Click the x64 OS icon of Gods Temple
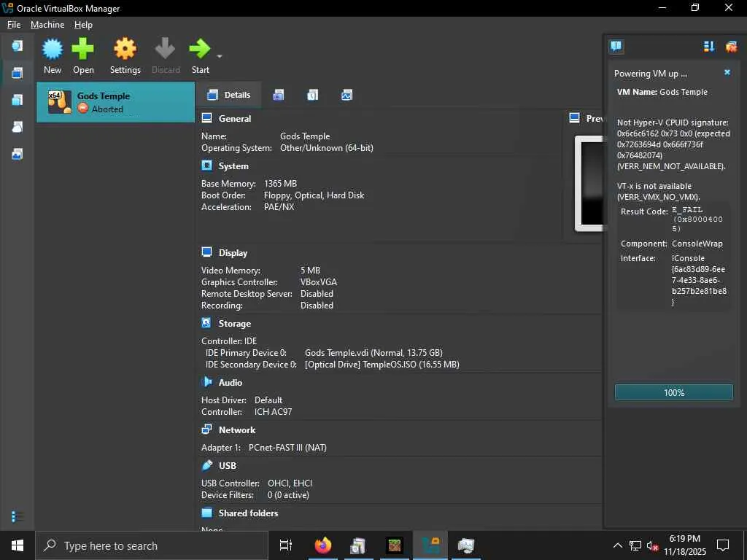This screenshot has height=560, width=747. [60, 102]
